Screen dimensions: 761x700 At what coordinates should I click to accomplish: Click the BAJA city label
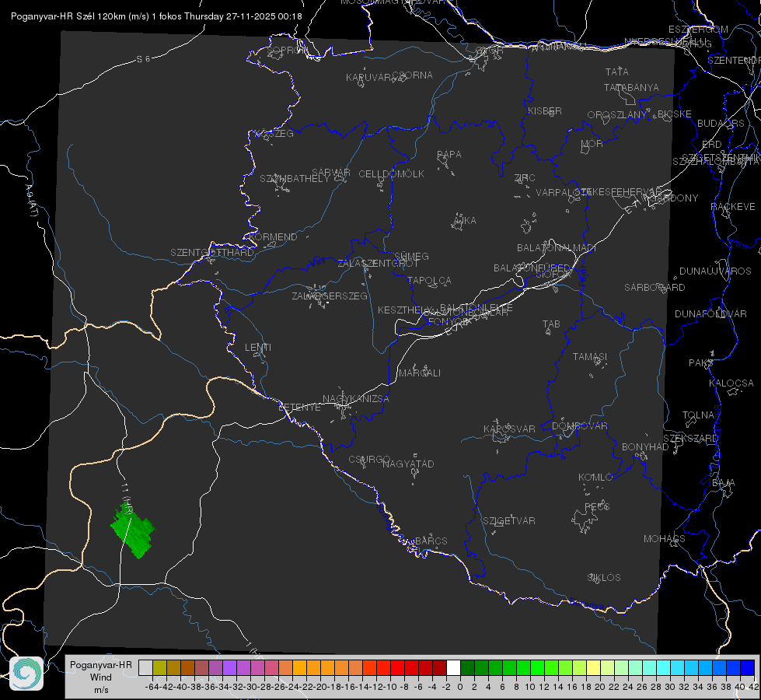[724, 483]
